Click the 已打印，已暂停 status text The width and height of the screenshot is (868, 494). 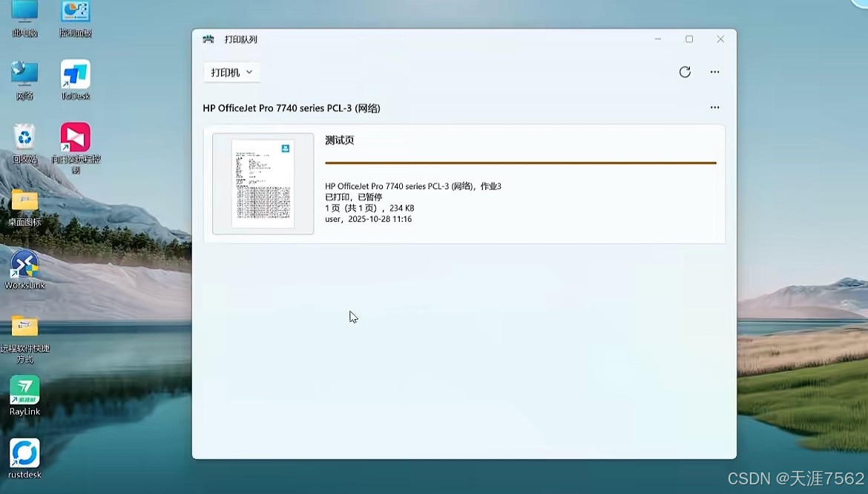[x=353, y=197]
